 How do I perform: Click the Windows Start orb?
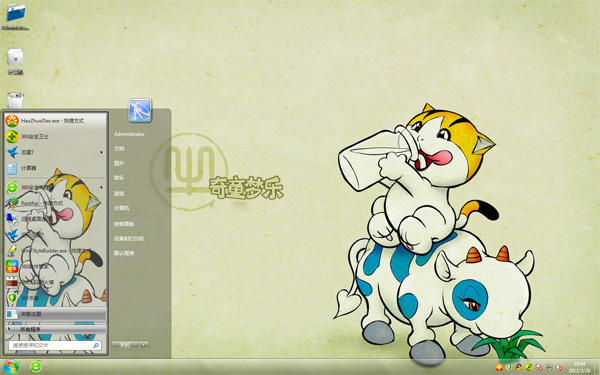[11, 367]
